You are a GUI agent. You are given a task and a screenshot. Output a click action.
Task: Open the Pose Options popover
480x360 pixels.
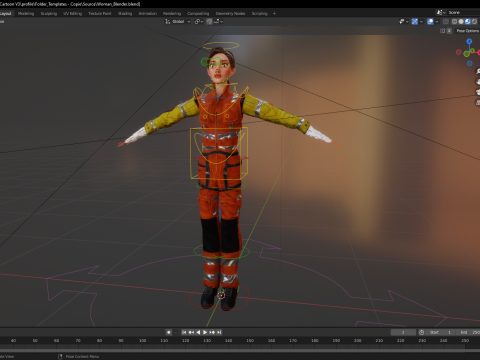pyautogui.click(x=467, y=31)
